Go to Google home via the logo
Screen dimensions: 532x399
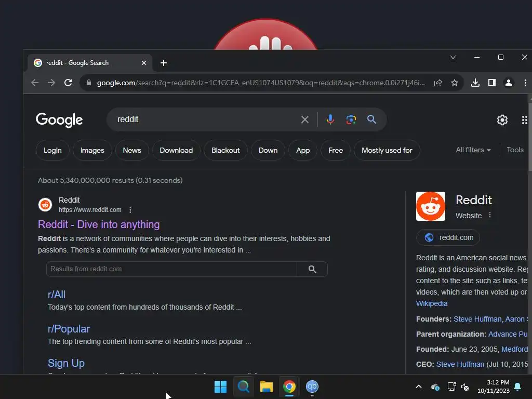(59, 120)
